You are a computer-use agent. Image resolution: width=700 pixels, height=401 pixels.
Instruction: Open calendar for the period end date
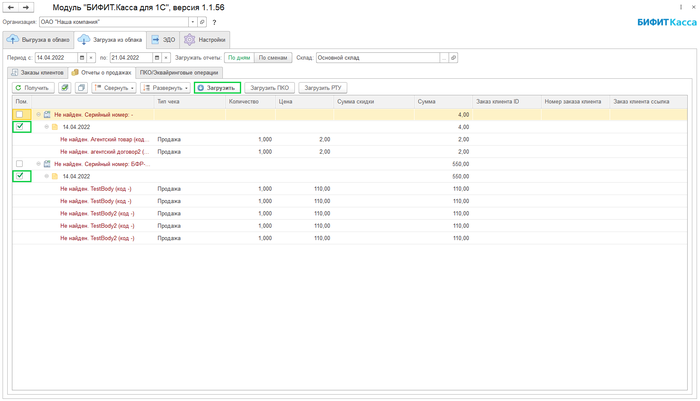(x=157, y=58)
